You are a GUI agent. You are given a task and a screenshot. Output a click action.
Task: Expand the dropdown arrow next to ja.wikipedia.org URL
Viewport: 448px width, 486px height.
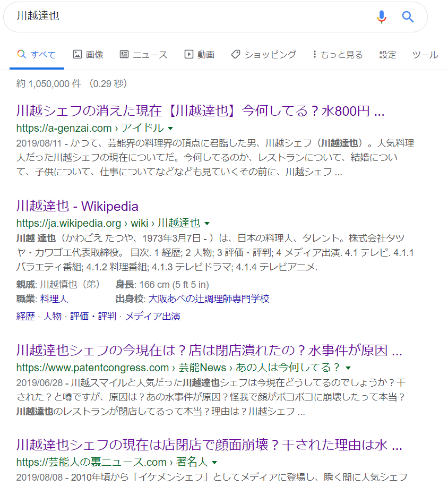click(207, 224)
